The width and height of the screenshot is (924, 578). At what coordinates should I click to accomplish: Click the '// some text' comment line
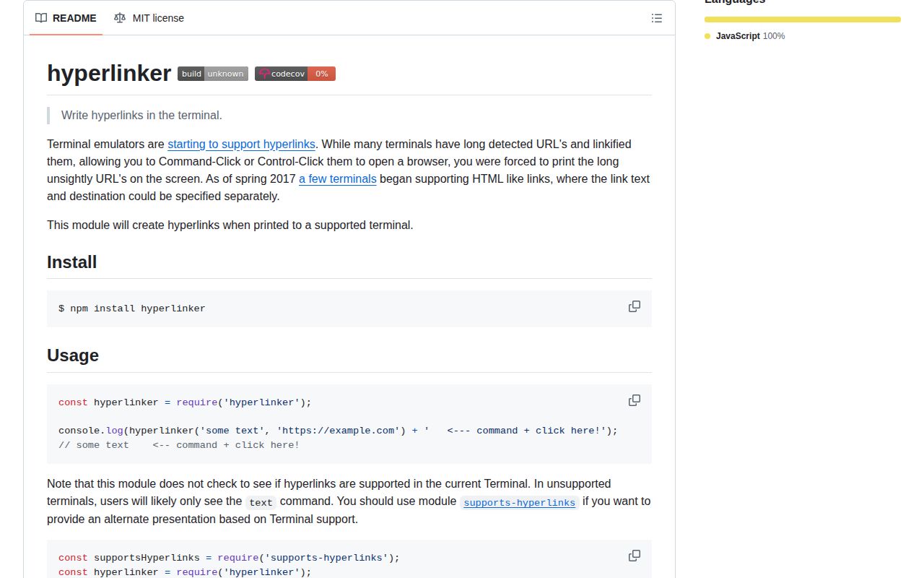click(179, 445)
